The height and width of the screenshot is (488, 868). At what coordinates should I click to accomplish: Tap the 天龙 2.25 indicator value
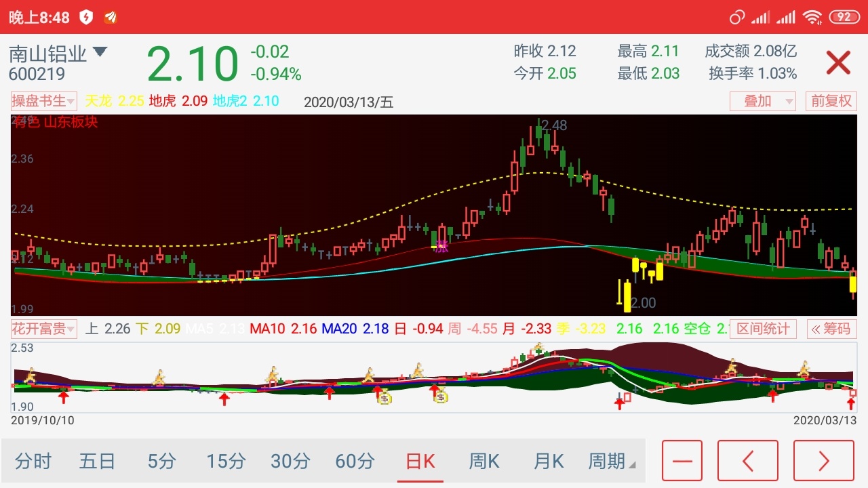pos(114,101)
